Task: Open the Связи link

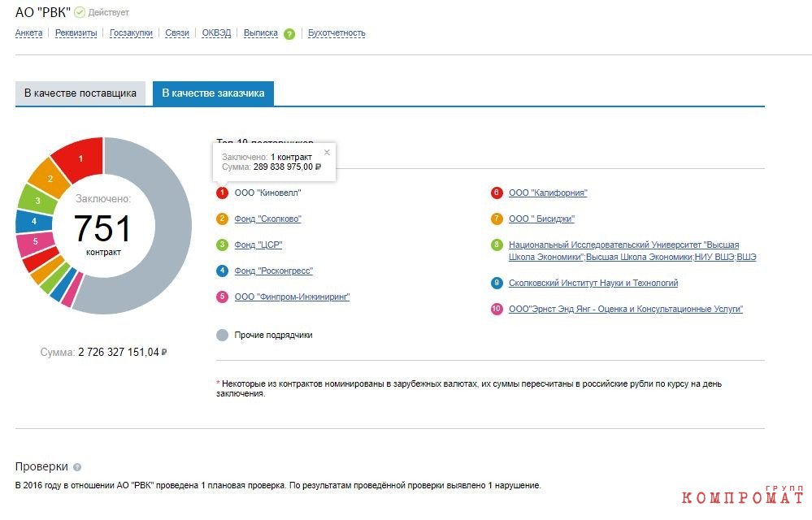Action: (177, 33)
